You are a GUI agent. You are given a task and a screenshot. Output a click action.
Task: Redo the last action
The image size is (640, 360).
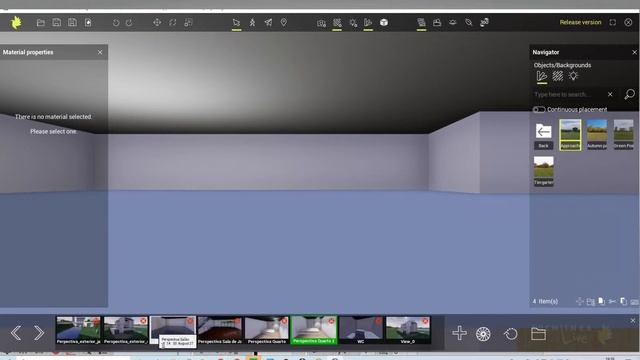129,22
